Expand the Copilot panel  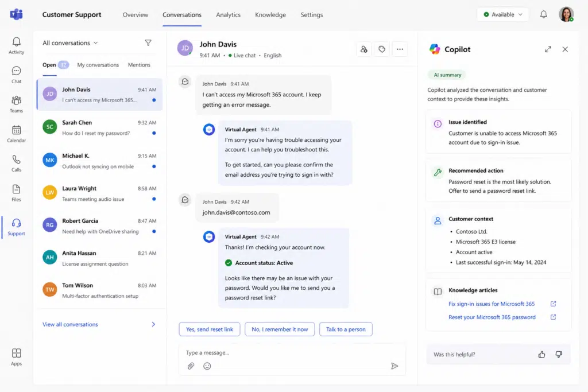548,49
